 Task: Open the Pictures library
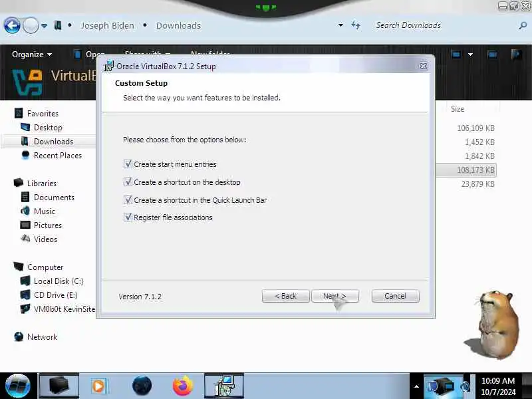47,225
